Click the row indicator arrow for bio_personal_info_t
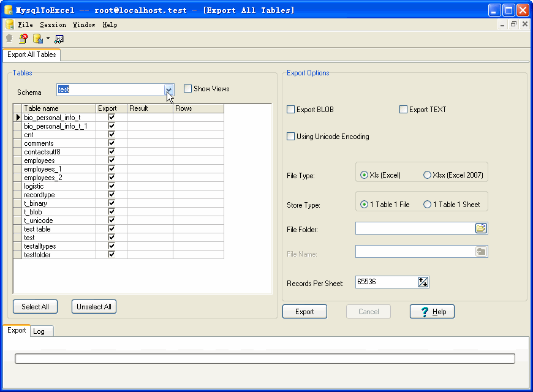This screenshot has height=392, width=533. point(18,118)
